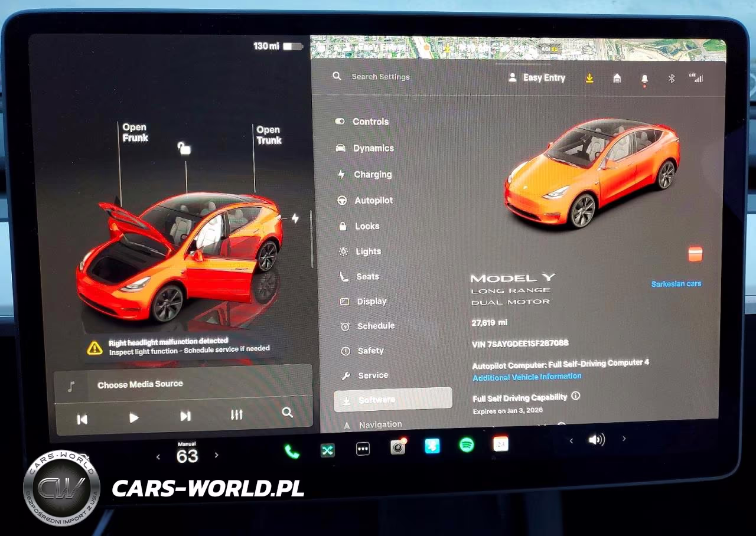Image resolution: width=756 pixels, height=536 pixels.
Task: Open the Autopilot settings menu
Action: click(x=365, y=201)
